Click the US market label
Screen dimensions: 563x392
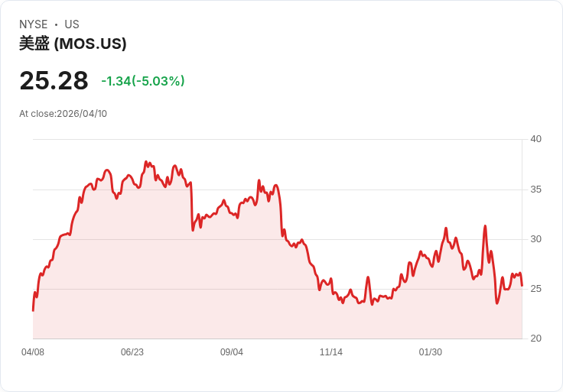[x=72, y=24]
